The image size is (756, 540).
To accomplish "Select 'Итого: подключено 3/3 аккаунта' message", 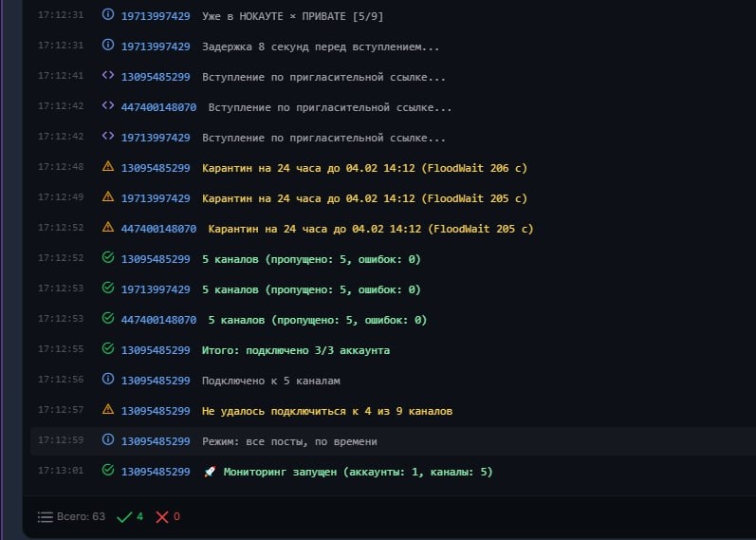I will click(x=296, y=351).
